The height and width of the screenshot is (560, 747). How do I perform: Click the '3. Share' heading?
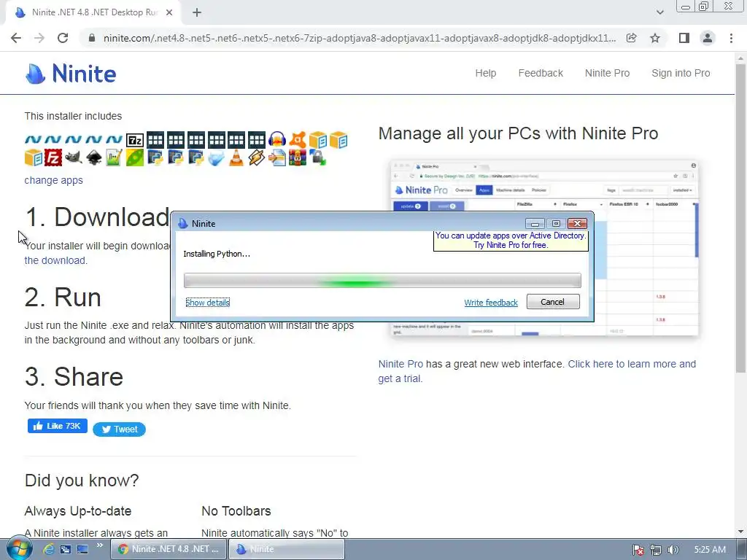74,377
